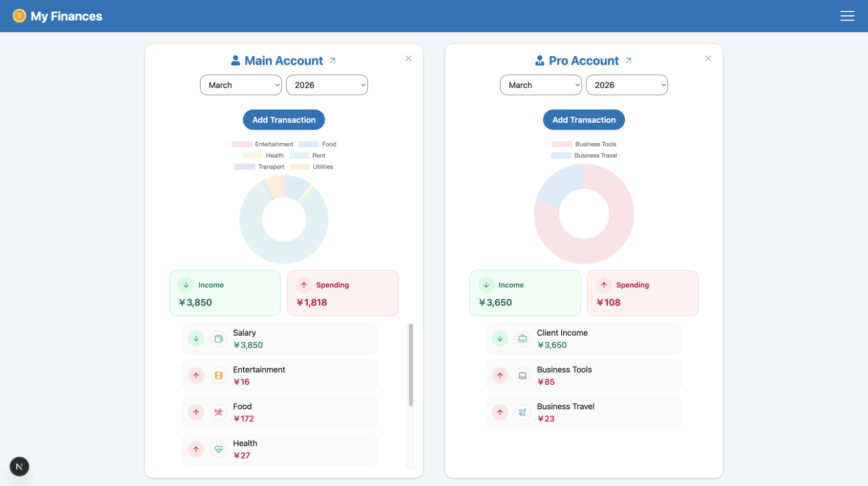Open Main Account external link arrow
868x486 pixels.
(x=332, y=60)
